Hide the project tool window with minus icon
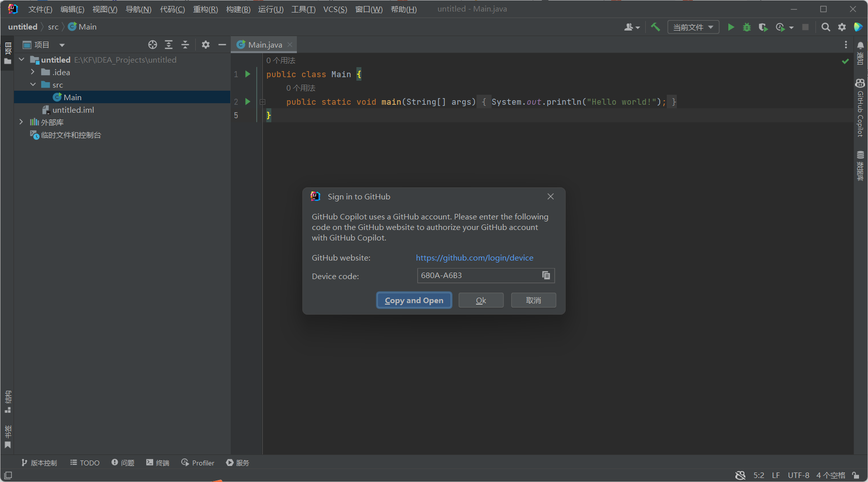This screenshot has width=868, height=482. [222, 45]
